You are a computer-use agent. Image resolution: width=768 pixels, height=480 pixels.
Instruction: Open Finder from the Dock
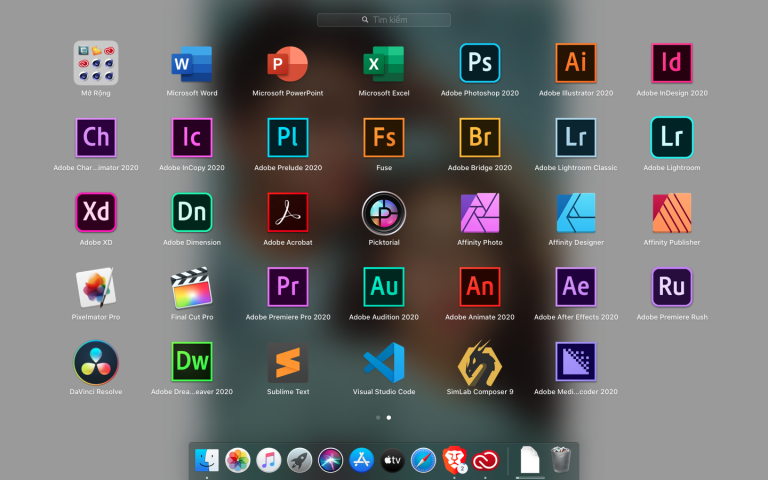[207, 460]
